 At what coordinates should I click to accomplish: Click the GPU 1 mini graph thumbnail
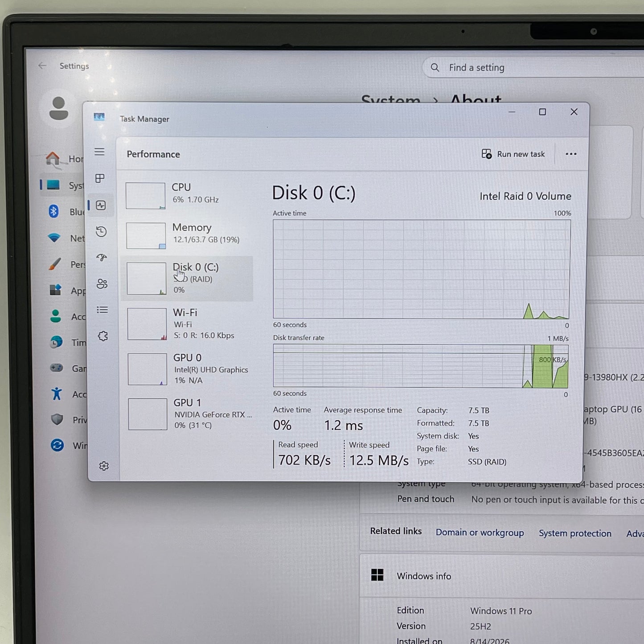coord(148,414)
